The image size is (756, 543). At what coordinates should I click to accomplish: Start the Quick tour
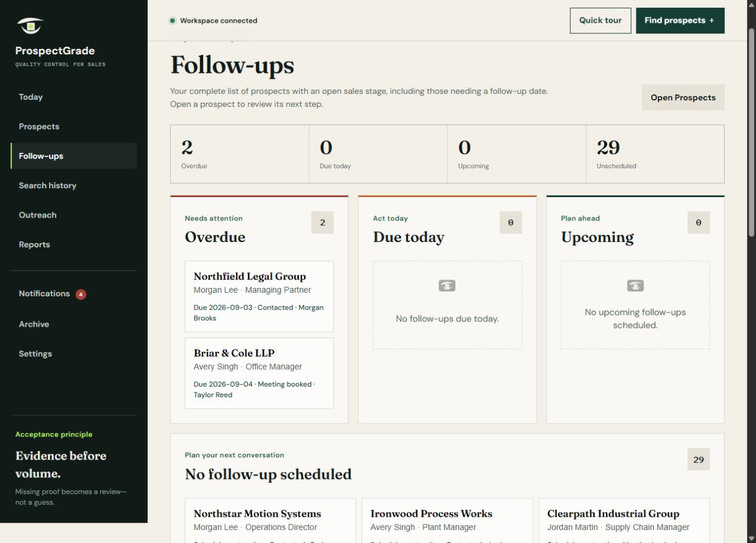[x=600, y=20]
